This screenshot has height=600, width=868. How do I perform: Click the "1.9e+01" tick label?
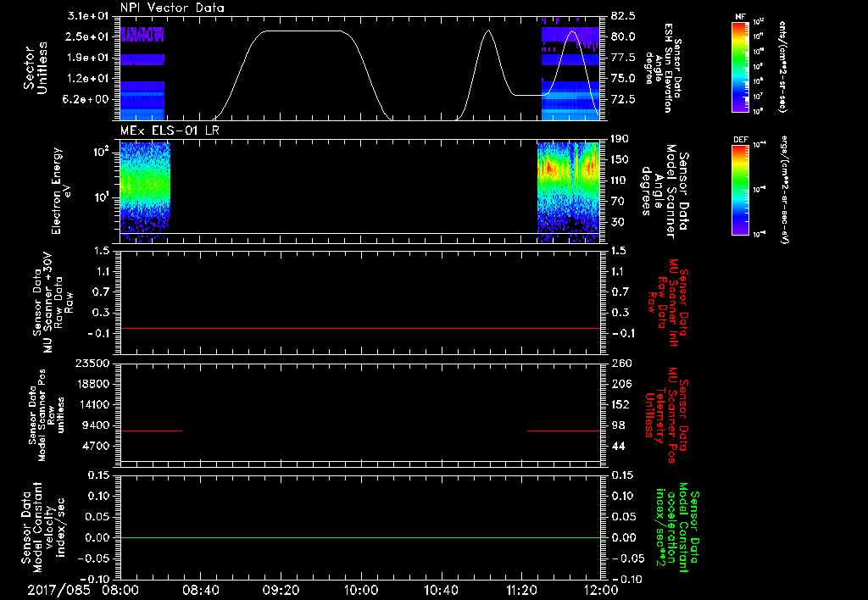pyautogui.click(x=87, y=58)
